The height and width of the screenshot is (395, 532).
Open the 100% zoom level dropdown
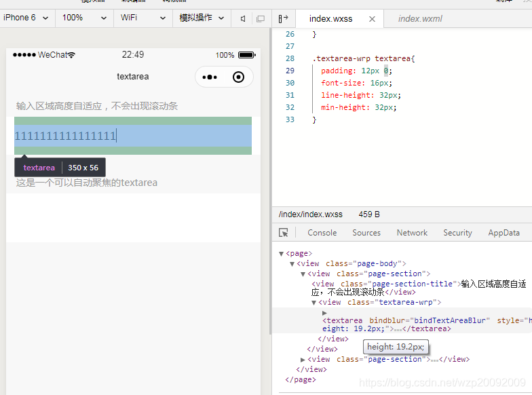(x=84, y=18)
